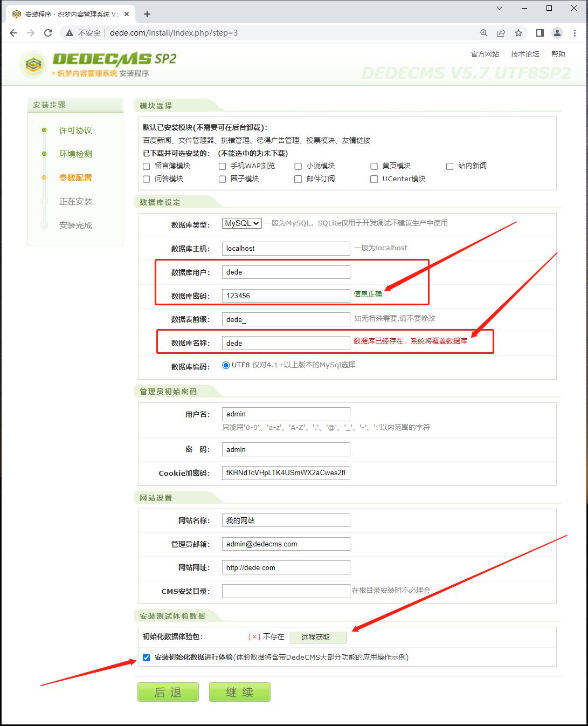Image resolution: width=588 pixels, height=726 pixels.
Task: Click the 数据表前缀 dede_ field
Action: (286, 319)
